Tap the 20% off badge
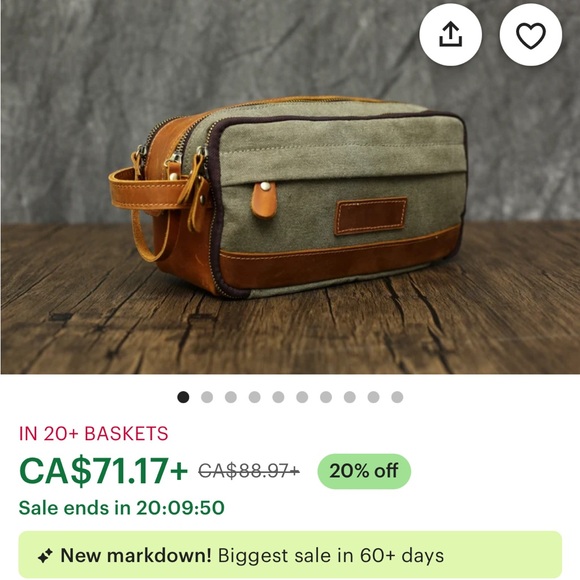580x580 pixels. 364,471
